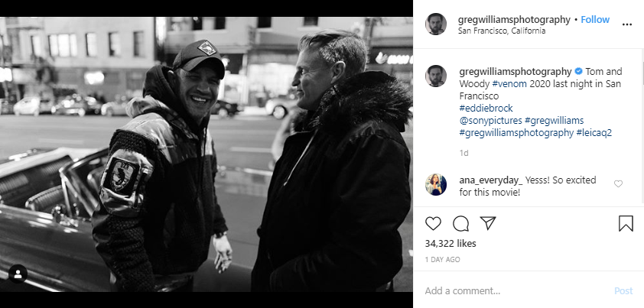
Task: View the 34,322 likes list
Action: (x=450, y=244)
